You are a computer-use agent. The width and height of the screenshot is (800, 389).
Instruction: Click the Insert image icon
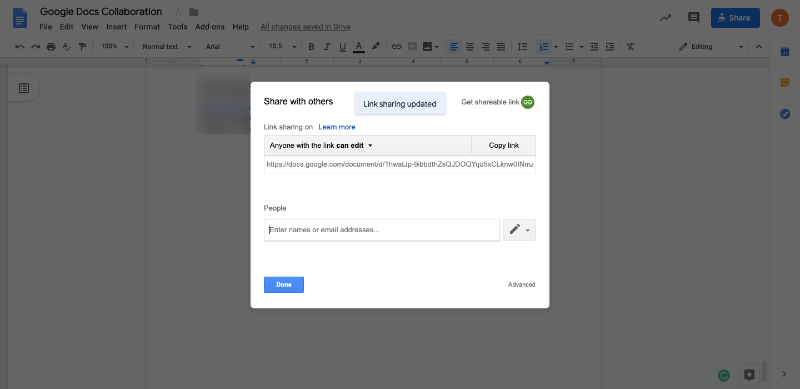pyautogui.click(x=428, y=46)
